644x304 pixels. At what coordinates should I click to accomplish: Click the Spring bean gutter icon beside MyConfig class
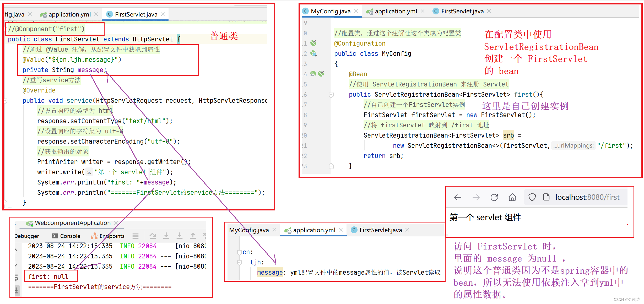pos(313,53)
